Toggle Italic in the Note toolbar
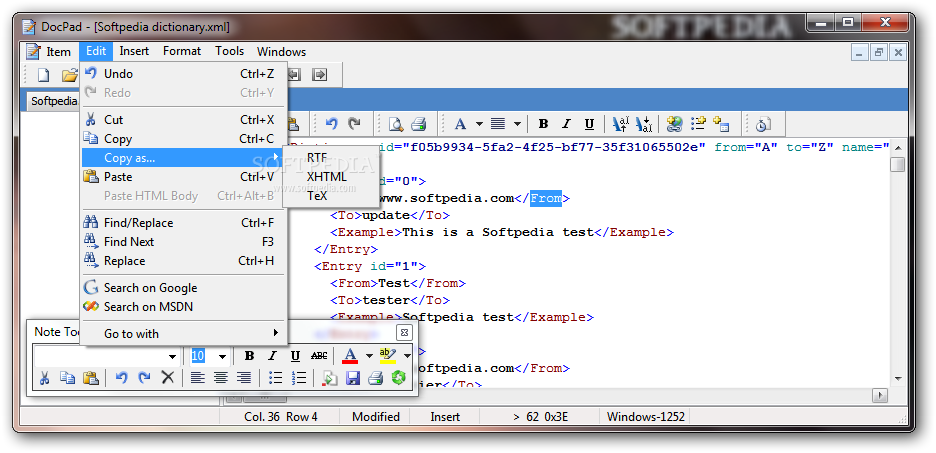The width and height of the screenshot is (936, 453). [272, 356]
